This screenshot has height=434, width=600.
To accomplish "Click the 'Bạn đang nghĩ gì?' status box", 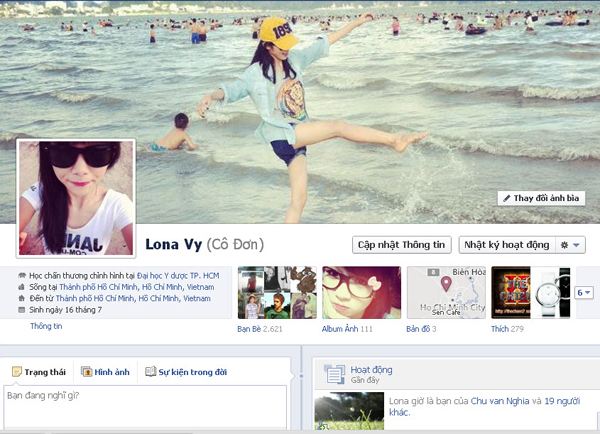I will pos(145,406).
